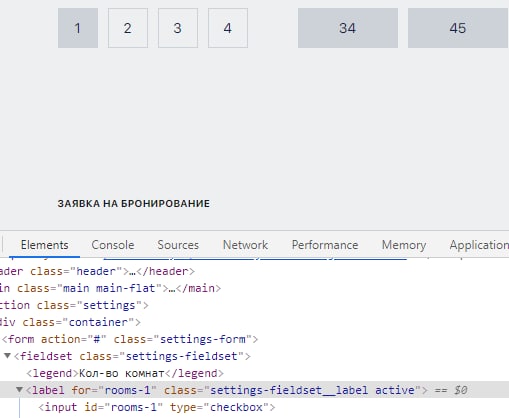The height and width of the screenshot is (418, 509).
Task: Switch to the Elements tab
Action: click(44, 245)
